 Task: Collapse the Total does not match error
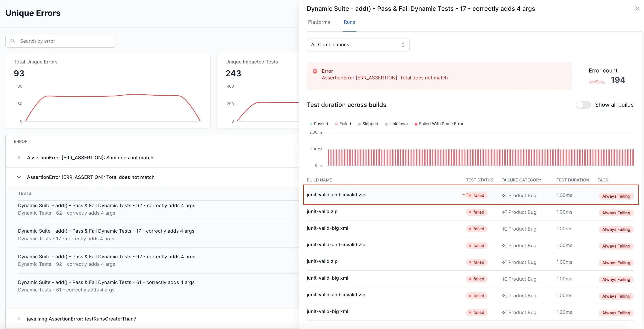[x=19, y=177]
